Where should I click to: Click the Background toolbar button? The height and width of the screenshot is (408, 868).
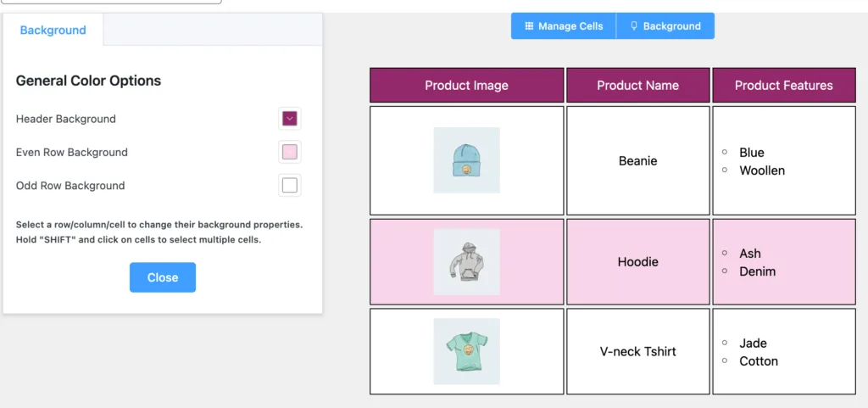coord(665,26)
